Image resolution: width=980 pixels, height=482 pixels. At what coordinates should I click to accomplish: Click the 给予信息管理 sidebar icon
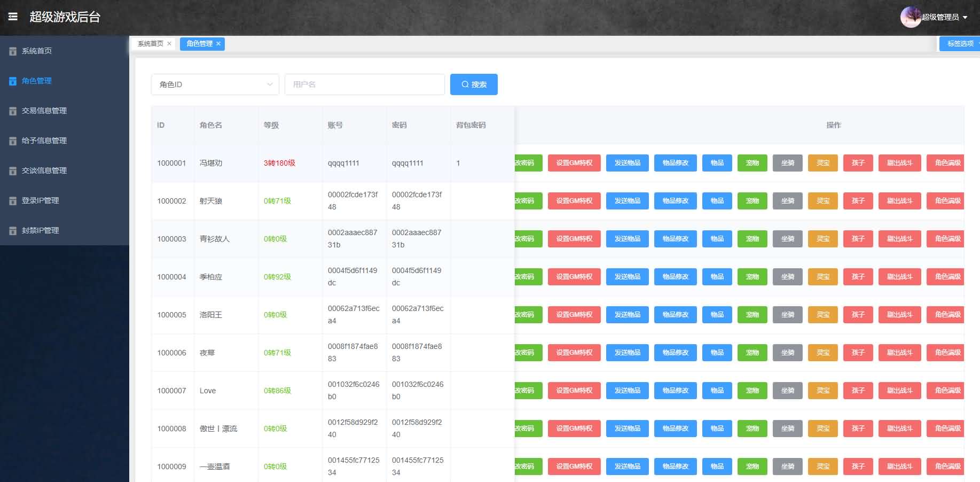point(13,141)
